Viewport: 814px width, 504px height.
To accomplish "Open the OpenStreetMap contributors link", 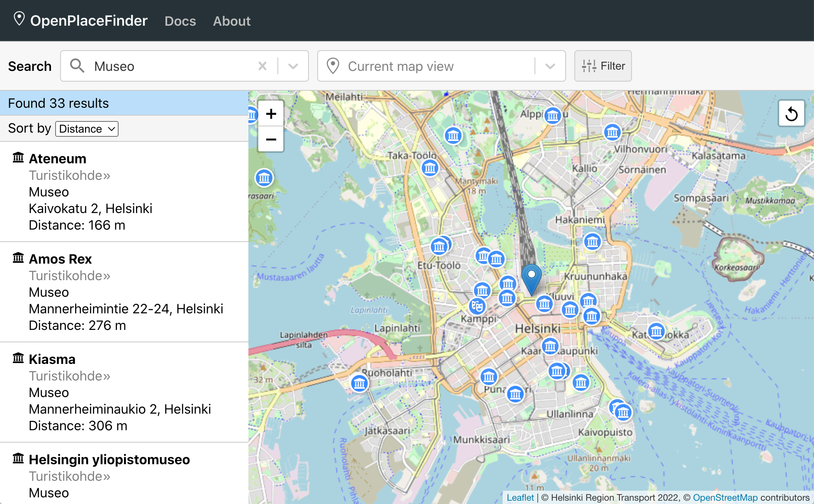I will (x=725, y=497).
